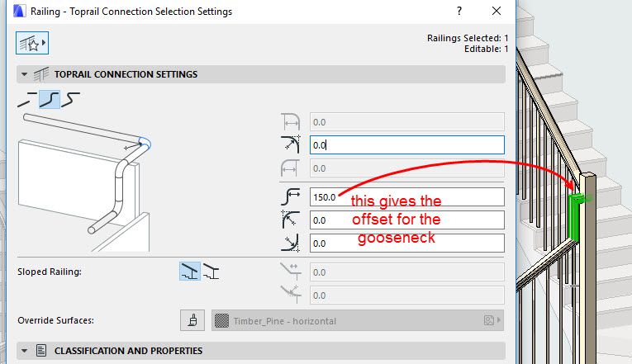Image resolution: width=632 pixels, height=364 pixels.
Task: Choose the second Sloped Railing option
Action: (211, 271)
